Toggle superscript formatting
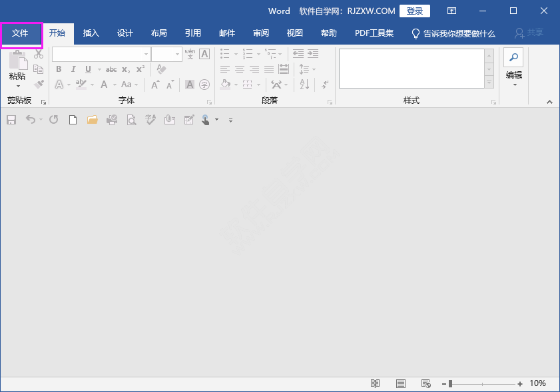 (x=140, y=69)
